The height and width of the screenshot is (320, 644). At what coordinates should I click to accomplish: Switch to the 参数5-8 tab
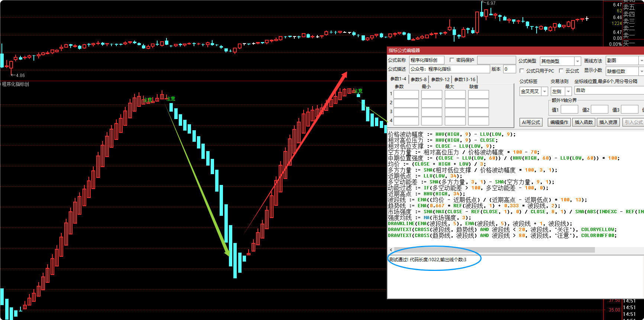pos(418,79)
